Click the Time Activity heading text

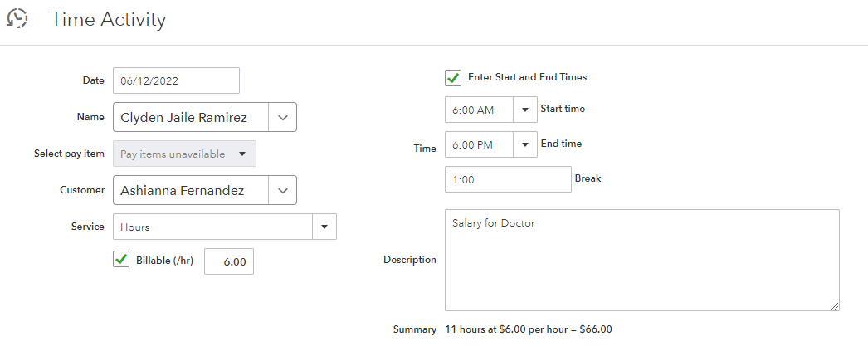click(x=109, y=19)
